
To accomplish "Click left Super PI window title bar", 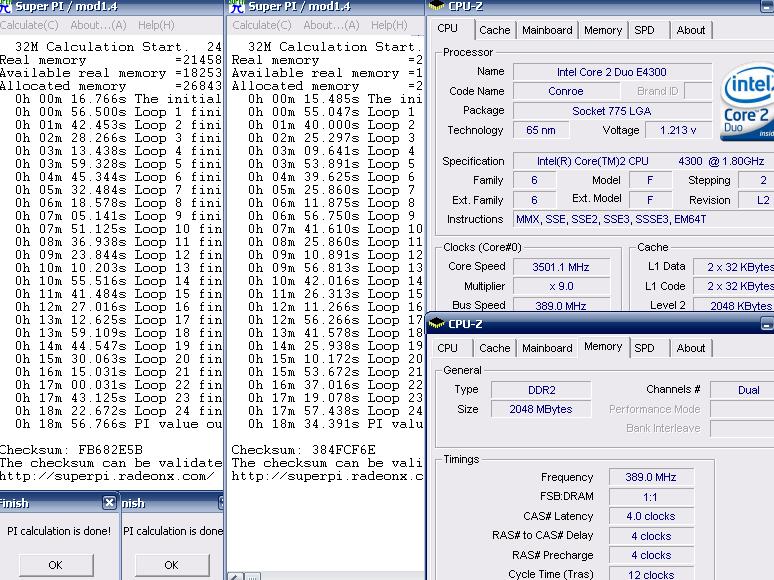I will pyautogui.click(x=112, y=6).
